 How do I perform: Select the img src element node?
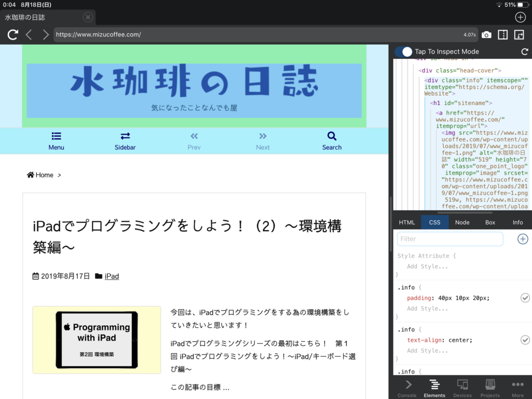pyautogui.click(x=485, y=169)
